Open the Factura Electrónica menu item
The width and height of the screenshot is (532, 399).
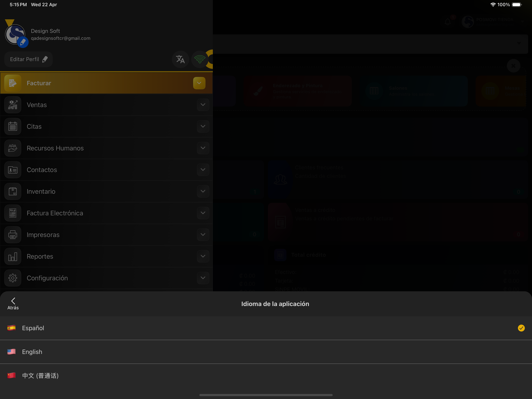(x=106, y=213)
